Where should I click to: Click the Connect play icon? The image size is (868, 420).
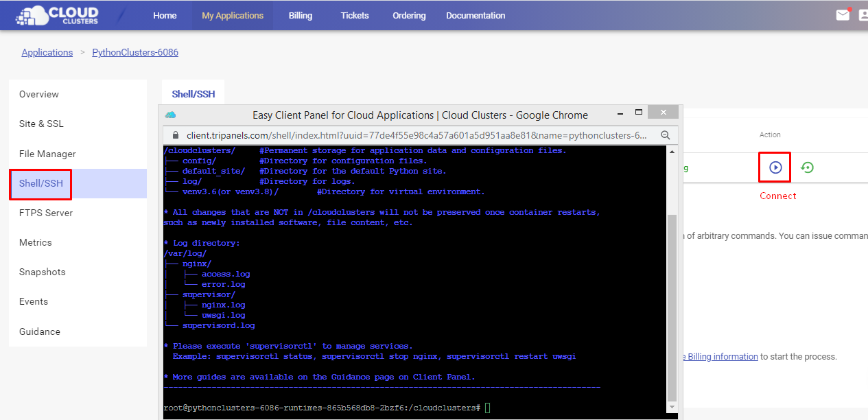775,167
